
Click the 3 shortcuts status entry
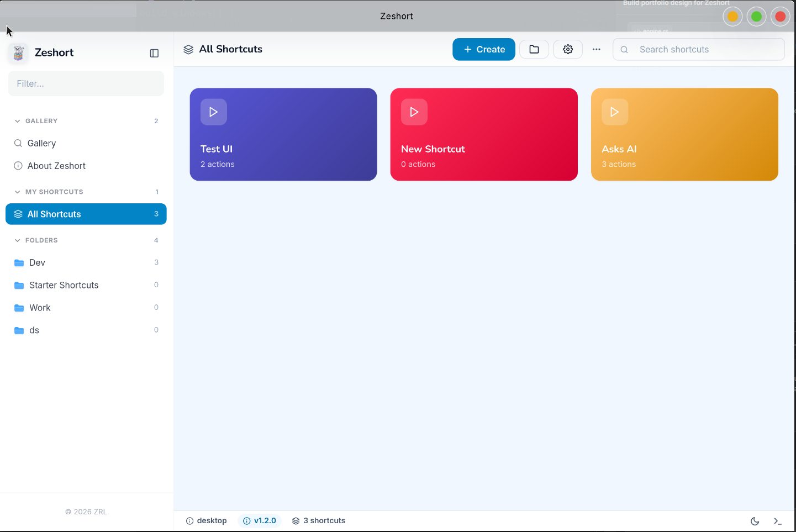pos(319,520)
